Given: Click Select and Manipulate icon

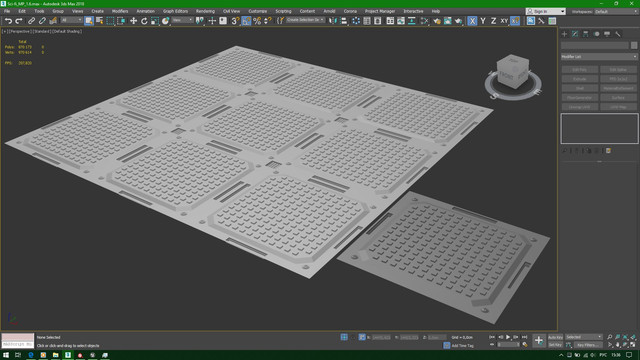Looking at the screenshot, I should (x=212, y=21).
